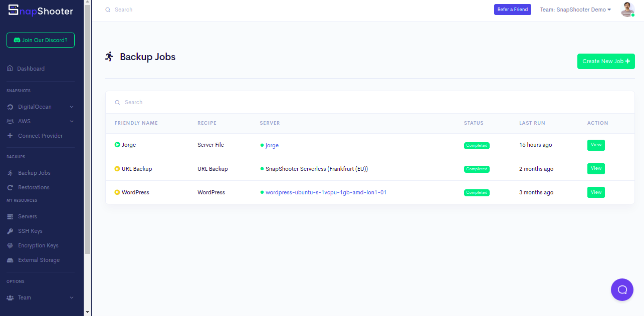Viewport: 644px width, 316px height.
Task: Click Create New Job button
Action: point(606,61)
